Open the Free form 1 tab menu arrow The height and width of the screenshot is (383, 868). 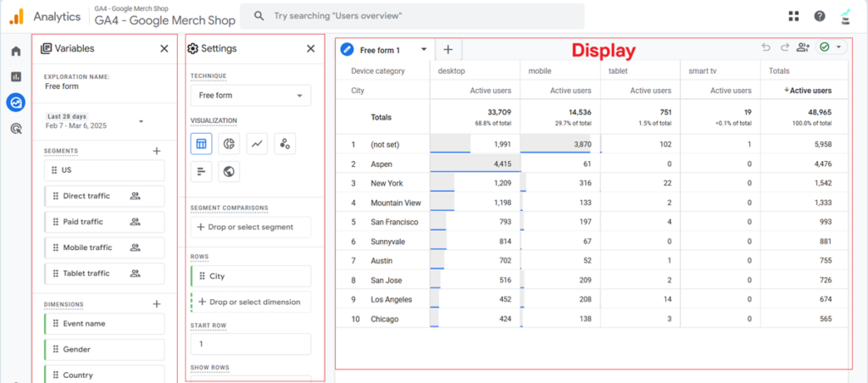click(x=424, y=49)
